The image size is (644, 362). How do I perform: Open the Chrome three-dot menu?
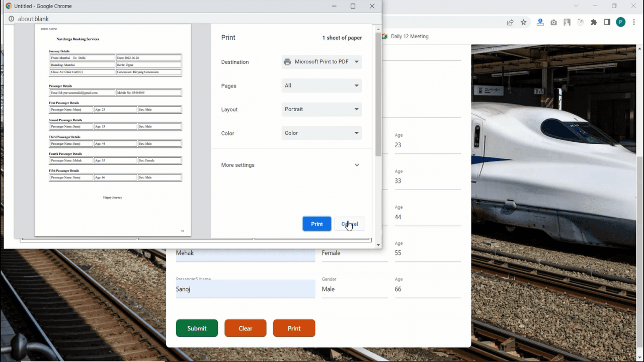coord(634,22)
